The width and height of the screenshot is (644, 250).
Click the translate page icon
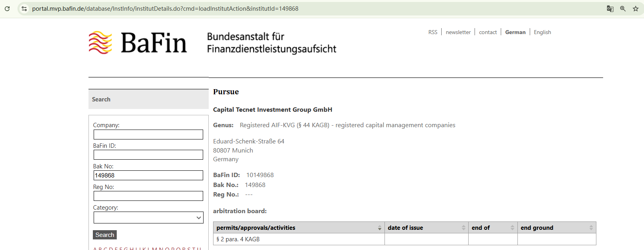(610, 8)
